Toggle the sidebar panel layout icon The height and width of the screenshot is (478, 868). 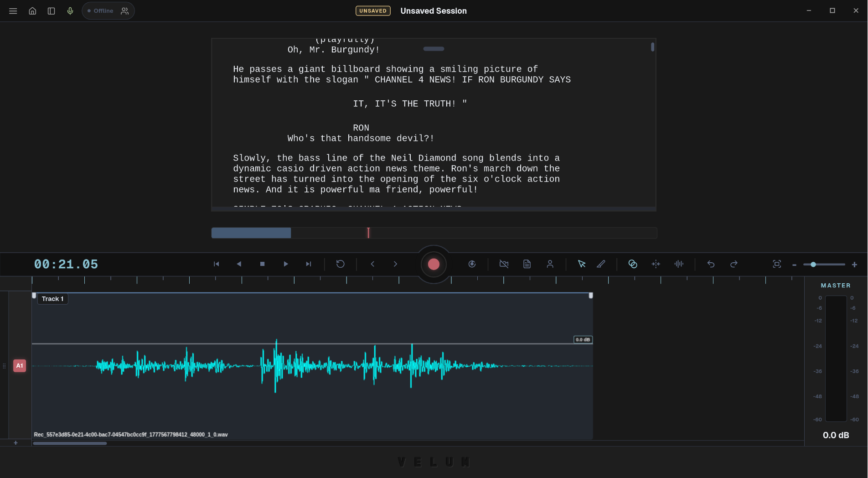[x=51, y=11]
